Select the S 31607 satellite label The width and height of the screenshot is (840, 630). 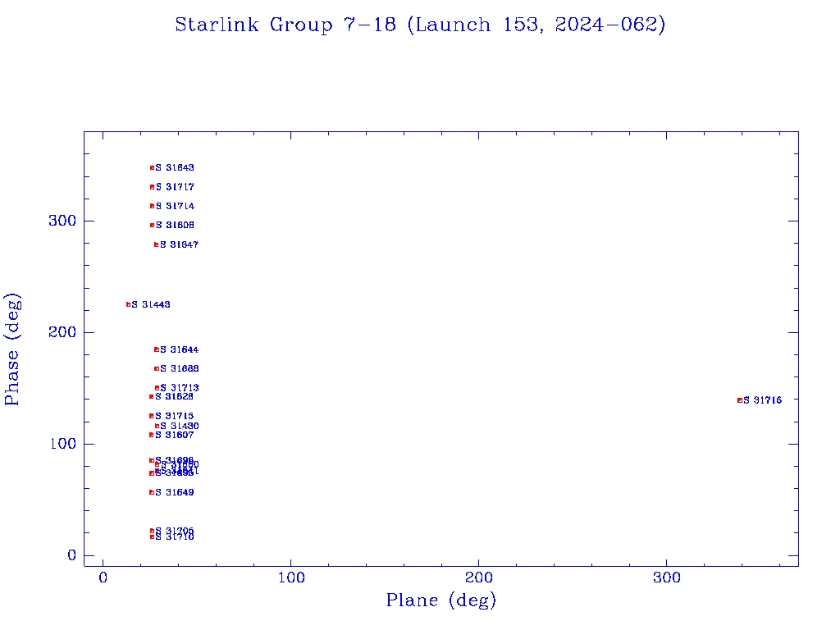pyautogui.click(x=174, y=435)
